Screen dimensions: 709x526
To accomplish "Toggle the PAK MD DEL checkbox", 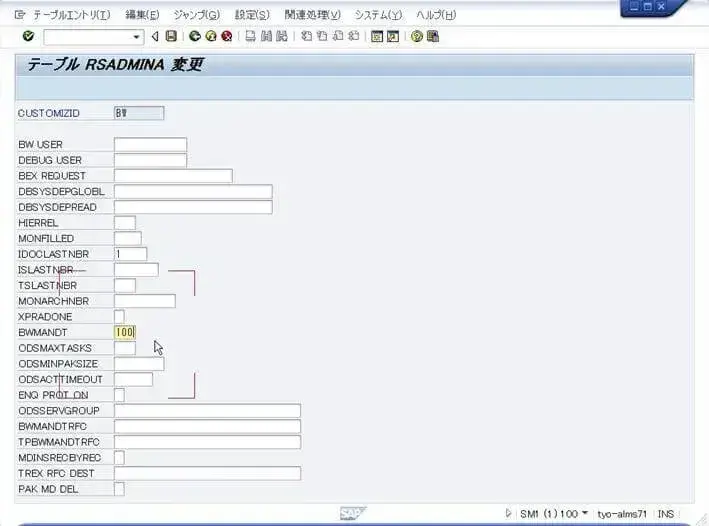I will (x=119, y=489).
